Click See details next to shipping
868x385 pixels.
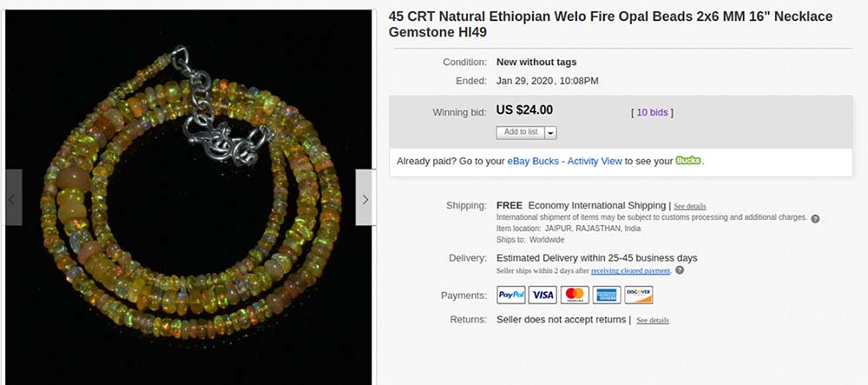(x=690, y=206)
